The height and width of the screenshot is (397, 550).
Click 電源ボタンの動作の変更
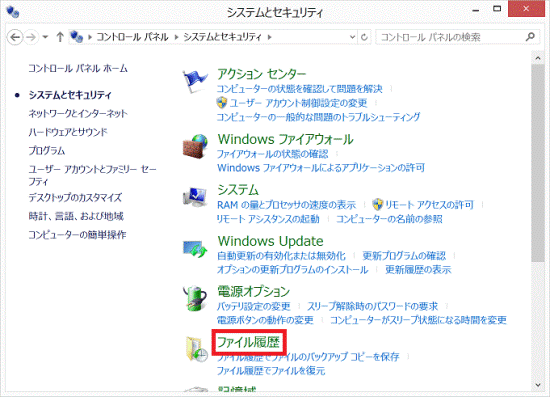(x=265, y=320)
